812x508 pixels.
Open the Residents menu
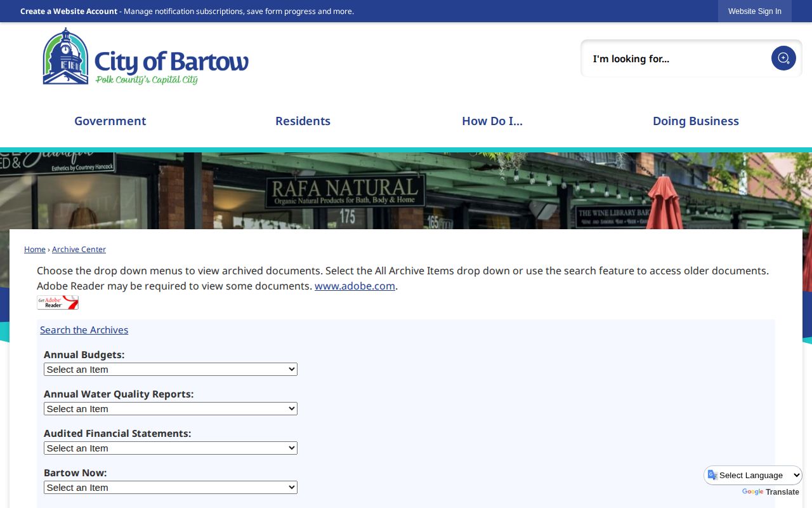303,121
